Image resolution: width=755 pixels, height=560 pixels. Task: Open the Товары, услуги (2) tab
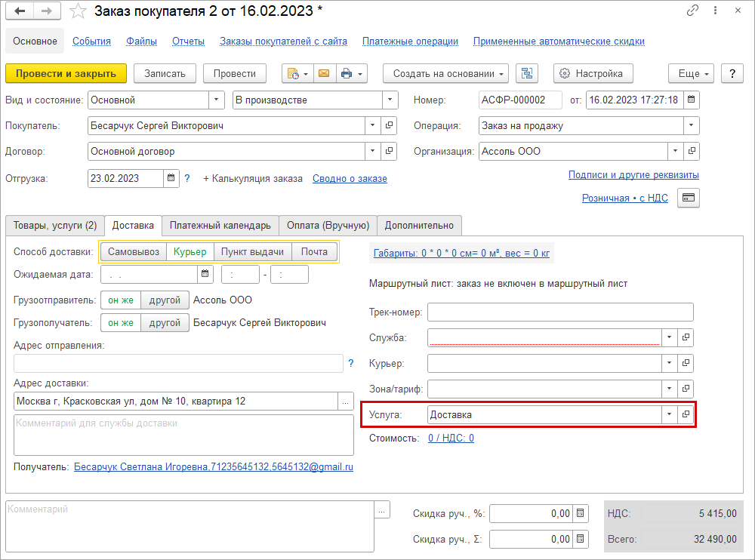click(x=54, y=225)
